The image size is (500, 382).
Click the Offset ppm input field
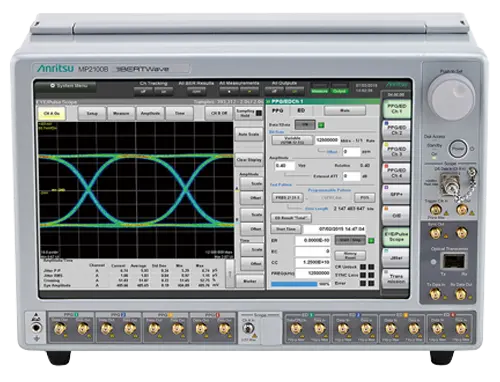point(352,152)
